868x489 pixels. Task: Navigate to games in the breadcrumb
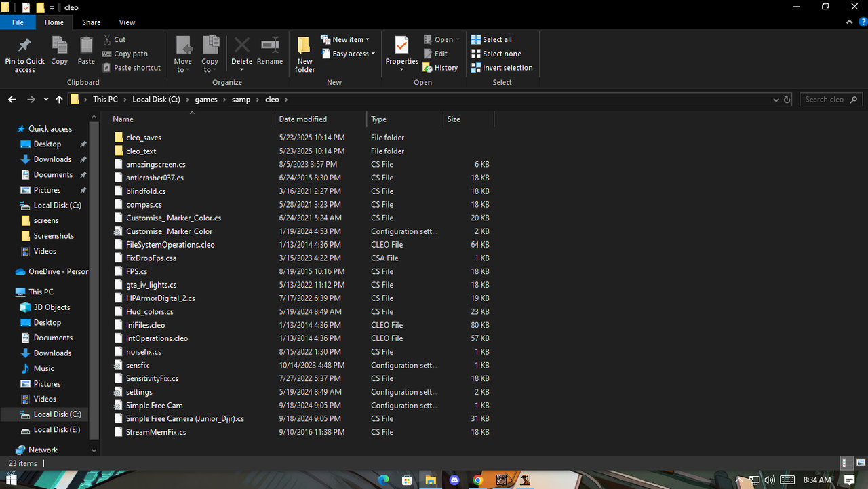point(206,100)
